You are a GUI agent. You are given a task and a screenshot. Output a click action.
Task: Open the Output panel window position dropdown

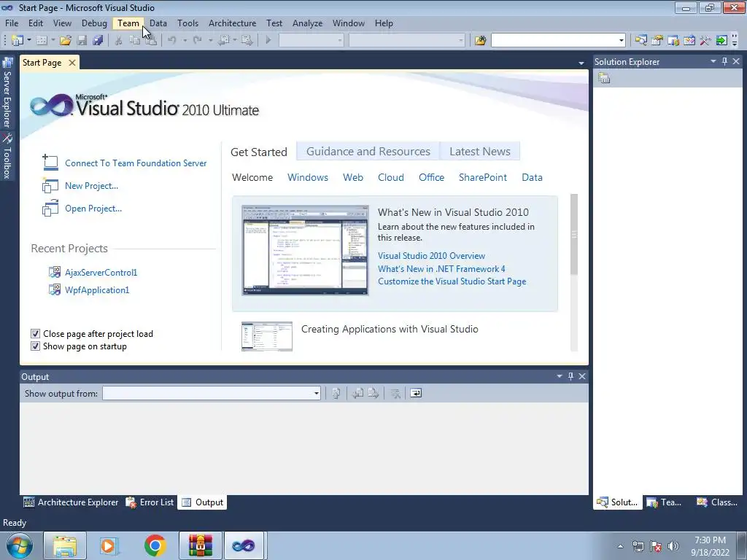coord(560,376)
